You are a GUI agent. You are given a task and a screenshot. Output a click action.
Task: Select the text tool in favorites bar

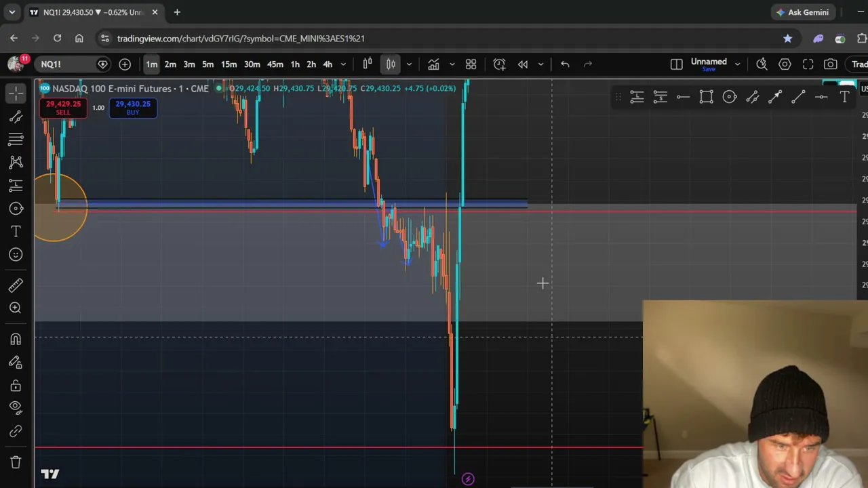844,98
